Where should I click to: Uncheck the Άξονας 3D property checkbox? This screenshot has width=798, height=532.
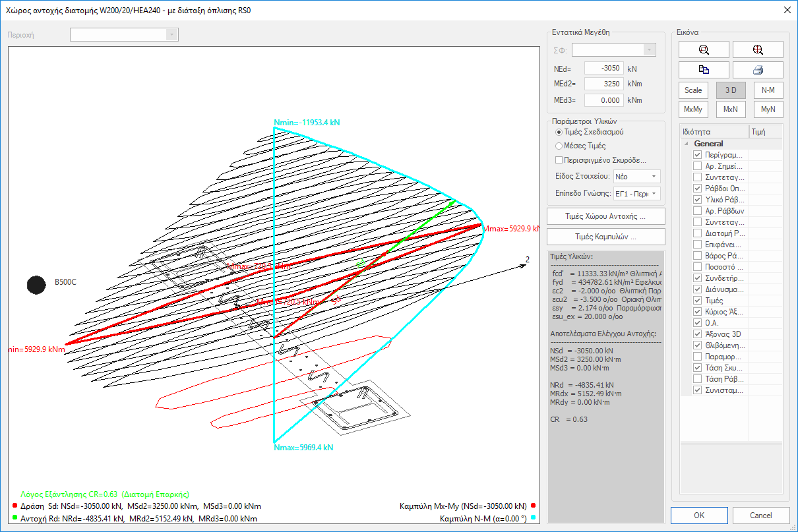(x=697, y=334)
